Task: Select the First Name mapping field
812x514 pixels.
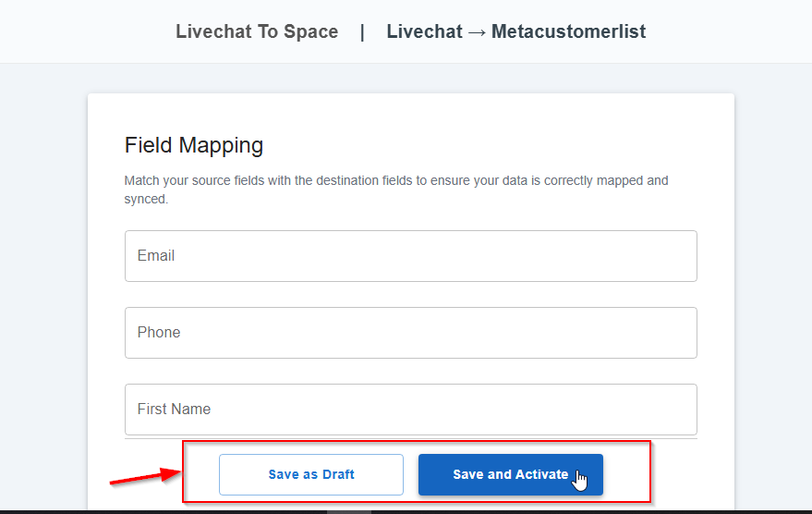Action: point(411,410)
